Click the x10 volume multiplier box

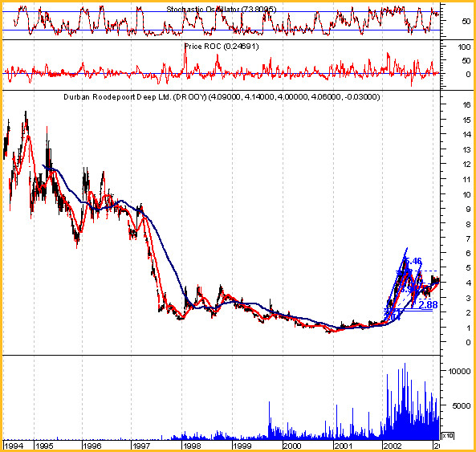click(448, 436)
